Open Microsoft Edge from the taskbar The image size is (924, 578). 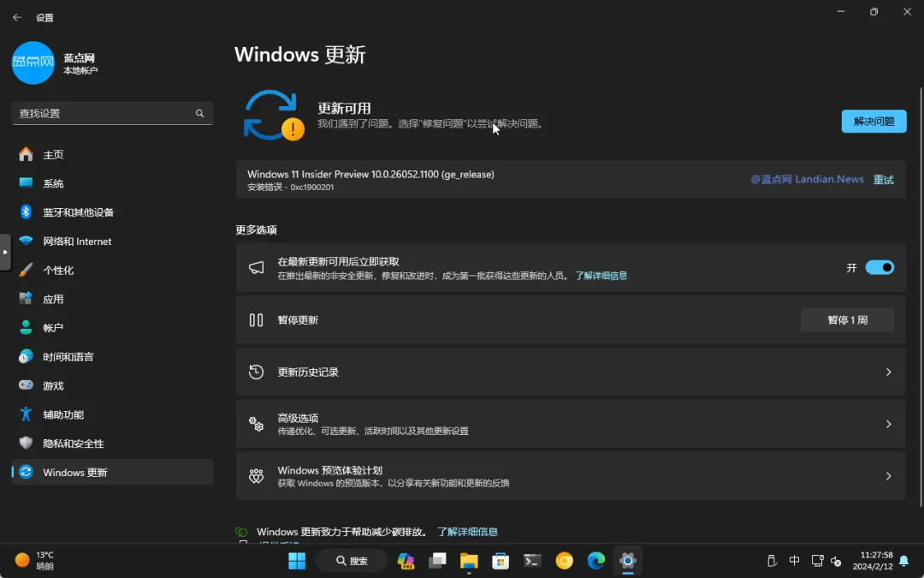coord(595,561)
